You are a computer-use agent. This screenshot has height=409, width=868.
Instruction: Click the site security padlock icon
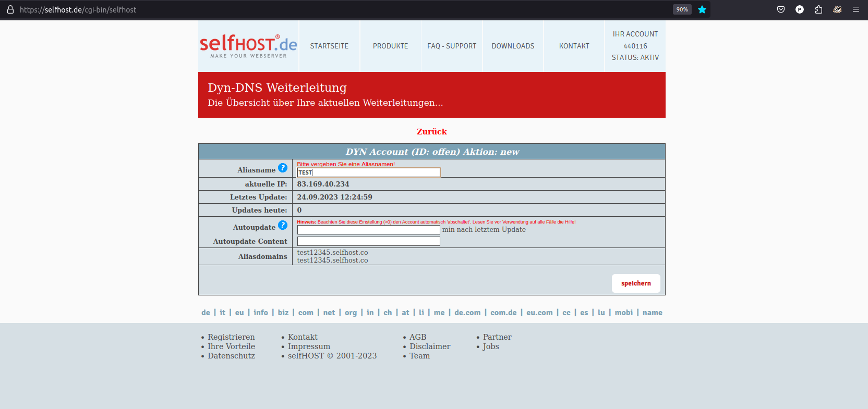click(x=10, y=9)
